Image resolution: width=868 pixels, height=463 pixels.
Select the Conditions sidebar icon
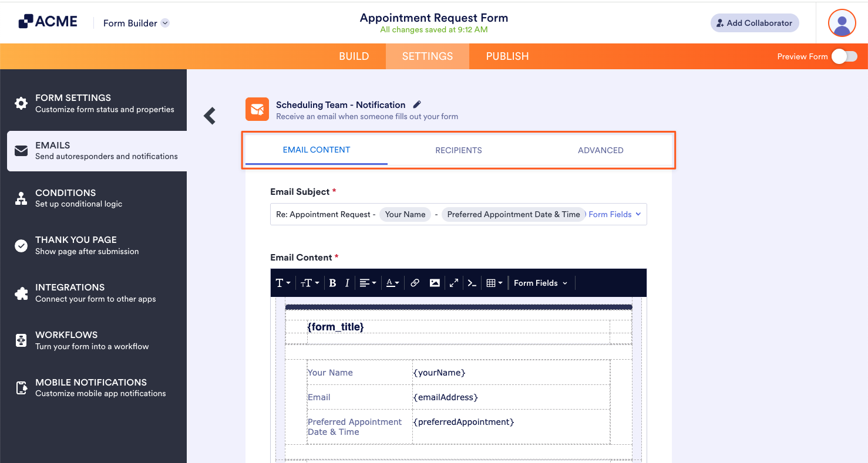[x=21, y=198]
